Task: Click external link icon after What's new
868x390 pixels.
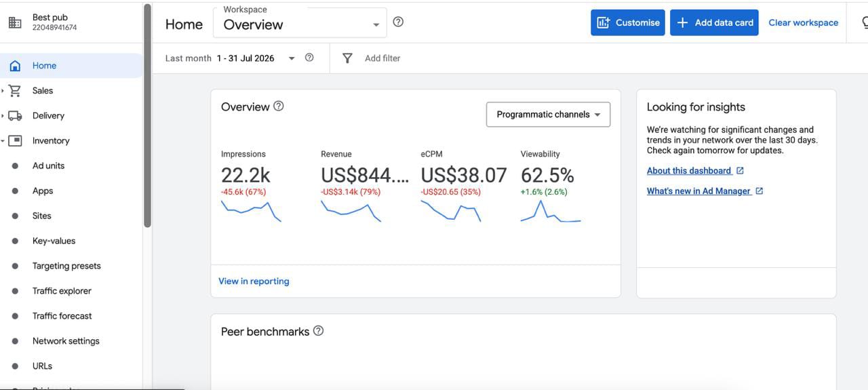Action: 759,191
